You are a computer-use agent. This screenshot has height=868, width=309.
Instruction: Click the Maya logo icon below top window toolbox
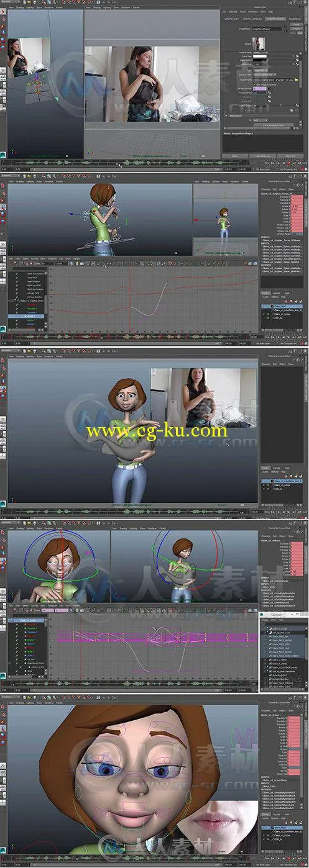click(3, 153)
